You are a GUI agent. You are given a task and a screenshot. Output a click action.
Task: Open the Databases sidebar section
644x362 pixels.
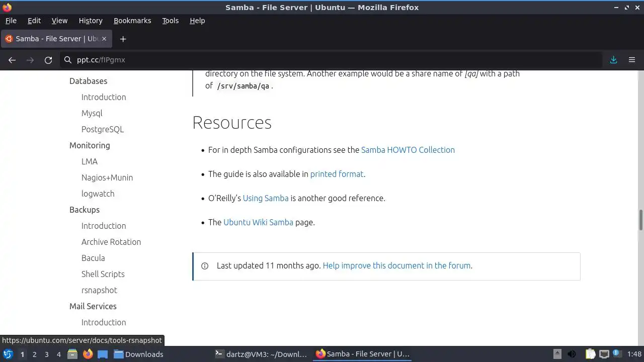coord(88,81)
